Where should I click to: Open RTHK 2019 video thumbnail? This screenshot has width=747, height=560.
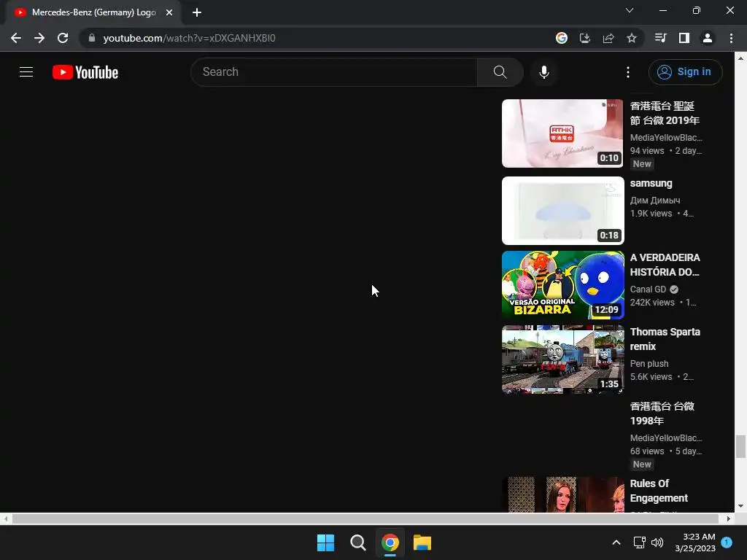pos(562,133)
